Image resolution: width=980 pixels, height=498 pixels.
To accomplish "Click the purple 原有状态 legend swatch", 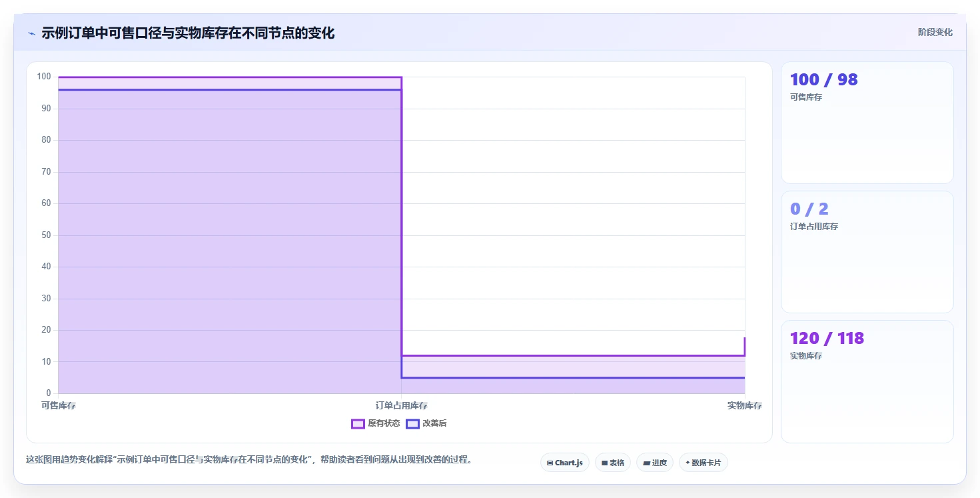I will pos(358,423).
